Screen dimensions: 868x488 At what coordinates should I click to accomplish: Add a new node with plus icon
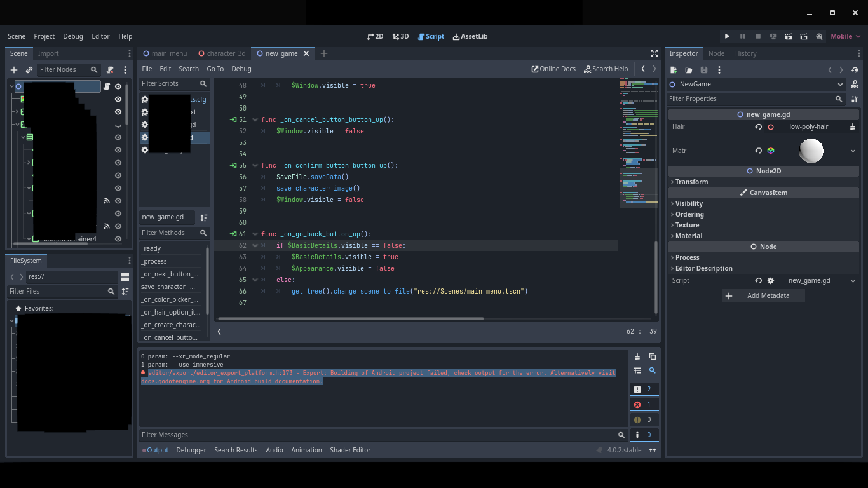coord(14,69)
